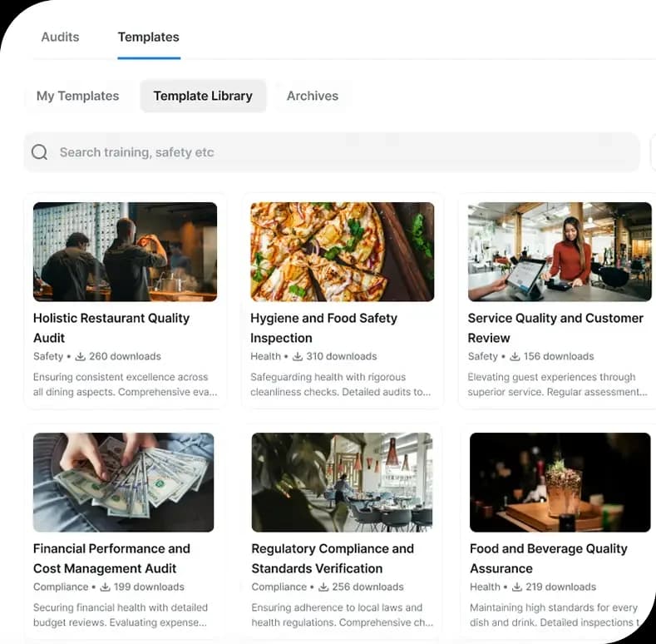Click Health label on Hygiene inspection card
The width and height of the screenshot is (656, 644).
pyautogui.click(x=266, y=356)
